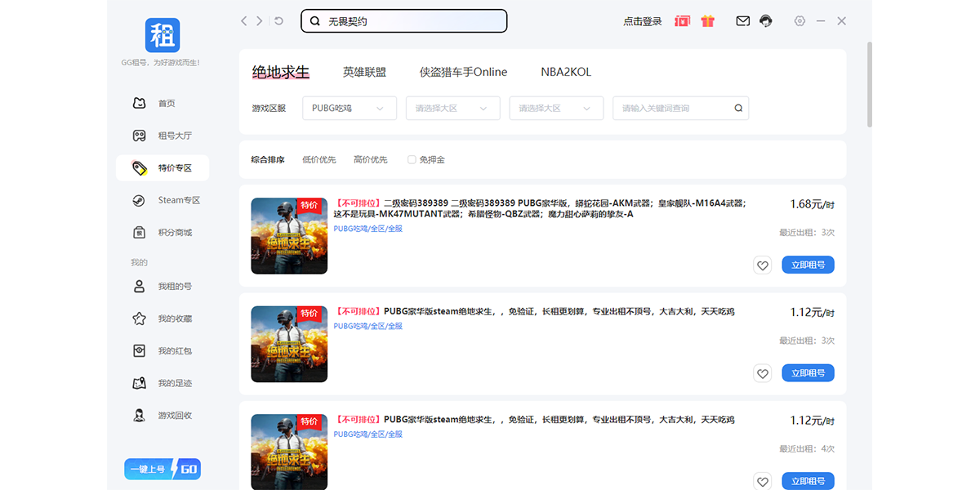The width and height of the screenshot is (980, 490).
Task: Click 1.68元/时 price text
Action: click(x=813, y=204)
